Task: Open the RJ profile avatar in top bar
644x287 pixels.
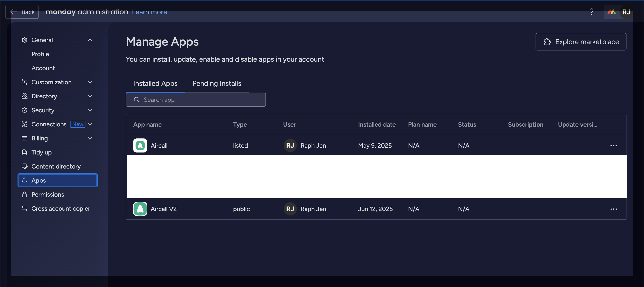Action: pyautogui.click(x=626, y=12)
